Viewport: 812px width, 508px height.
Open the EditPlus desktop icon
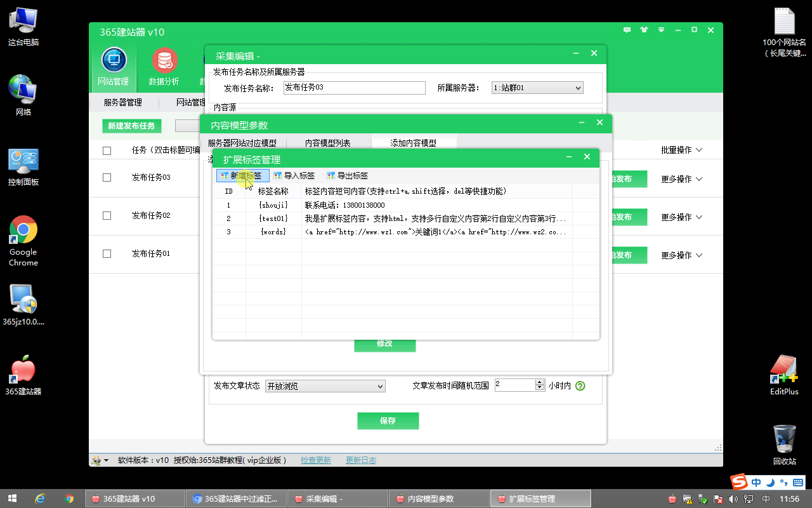(x=784, y=375)
